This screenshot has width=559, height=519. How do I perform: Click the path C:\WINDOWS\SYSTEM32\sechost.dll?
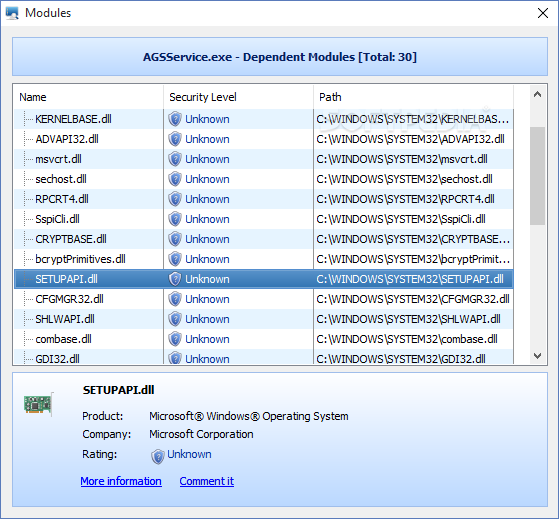pyautogui.click(x=404, y=179)
